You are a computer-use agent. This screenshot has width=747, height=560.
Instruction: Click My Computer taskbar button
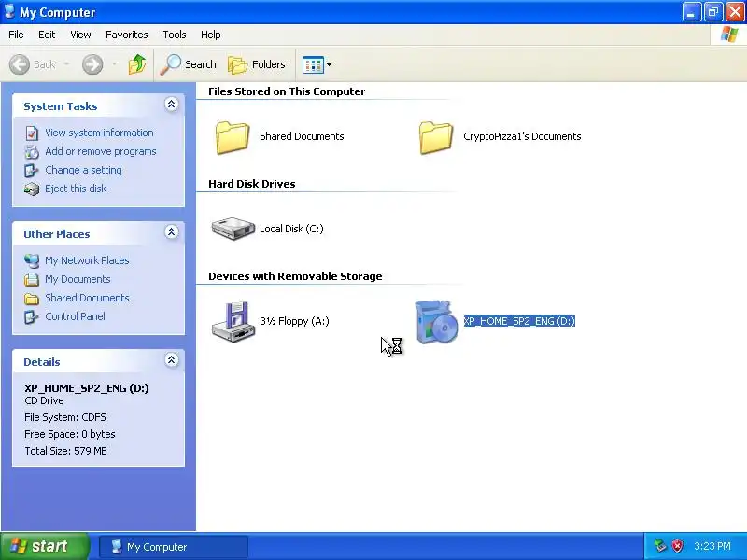click(174, 547)
